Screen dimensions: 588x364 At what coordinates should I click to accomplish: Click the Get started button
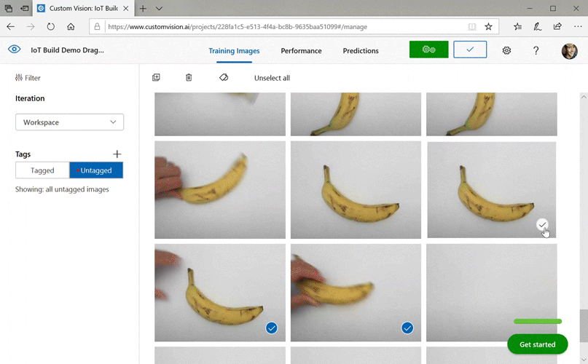(x=538, y=344)
